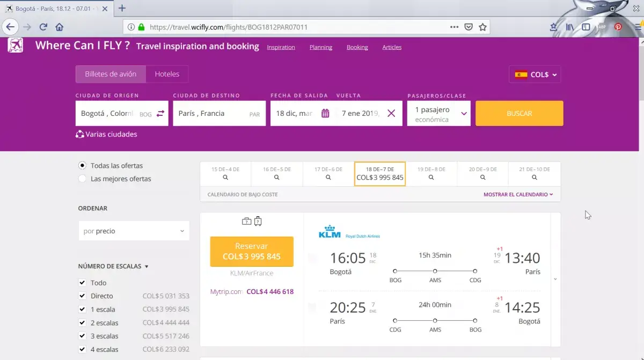Click the Ciudad de destino París field
This screenshot has width=644, height=360.
219,114
